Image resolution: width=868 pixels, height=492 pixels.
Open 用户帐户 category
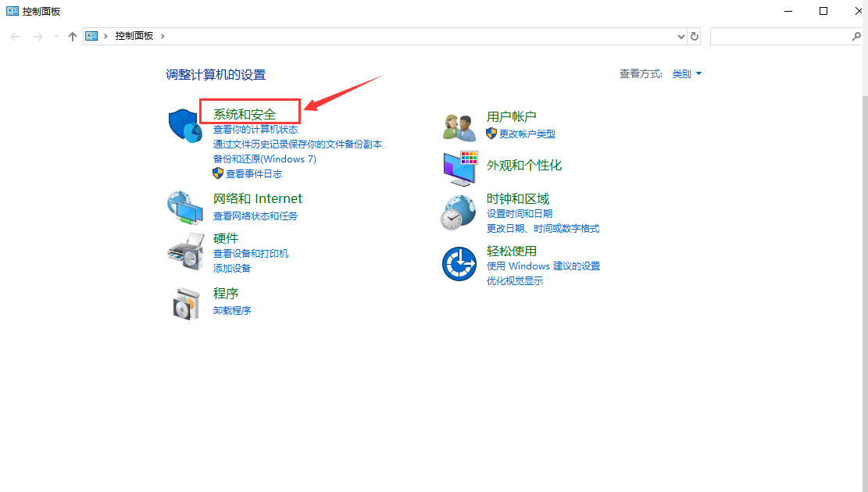tap(512, 116)
